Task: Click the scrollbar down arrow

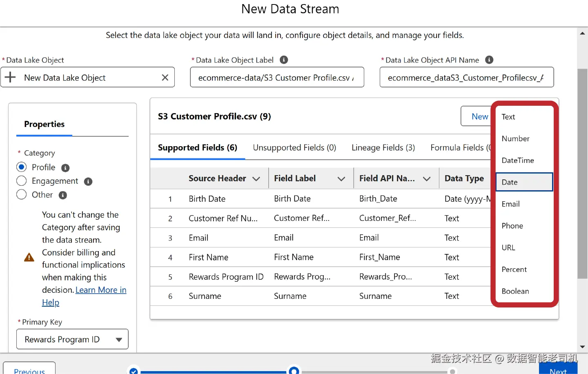Action: click(583, 347)
